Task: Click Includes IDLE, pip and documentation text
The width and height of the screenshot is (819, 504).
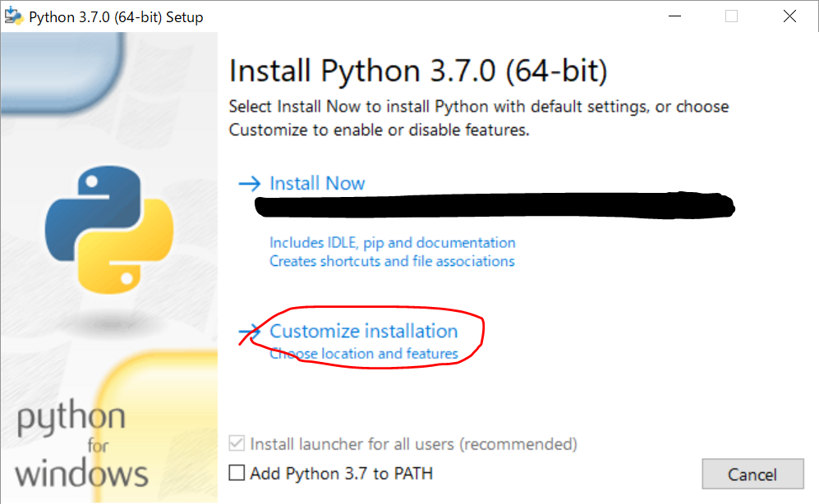Action: click(393, 243)
